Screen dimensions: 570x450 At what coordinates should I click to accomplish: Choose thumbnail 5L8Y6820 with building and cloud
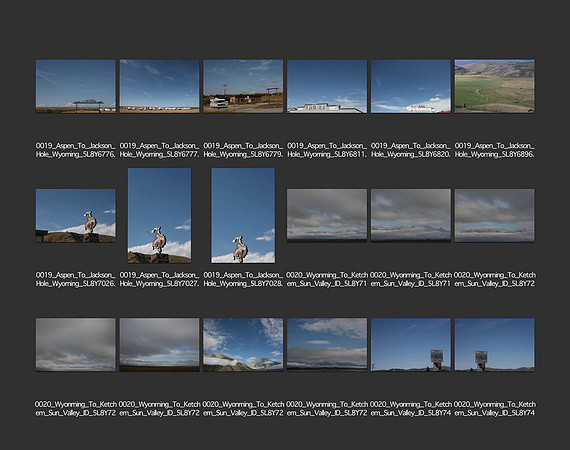click(411, 87)
